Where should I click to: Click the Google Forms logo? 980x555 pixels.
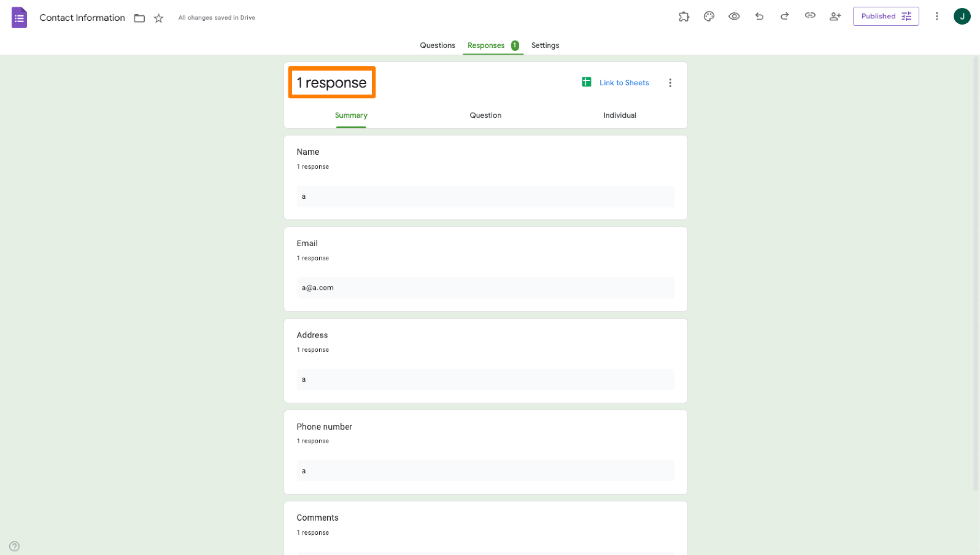(19, 17)
